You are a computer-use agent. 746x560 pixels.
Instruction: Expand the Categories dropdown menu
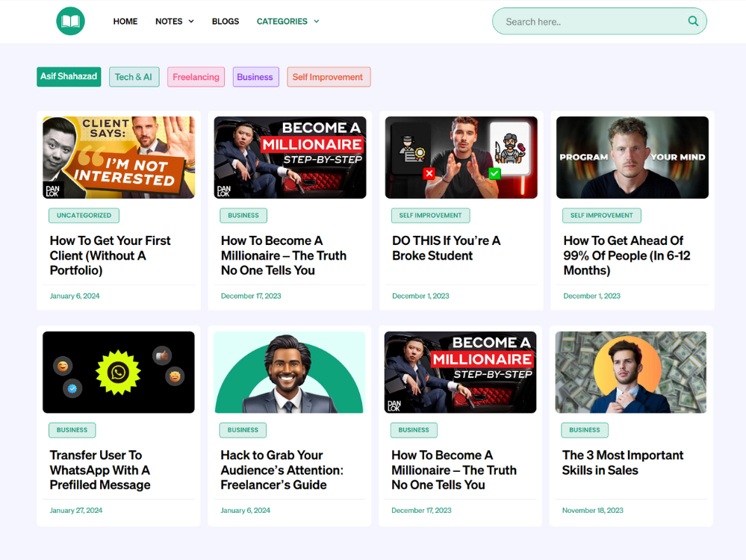287,22
